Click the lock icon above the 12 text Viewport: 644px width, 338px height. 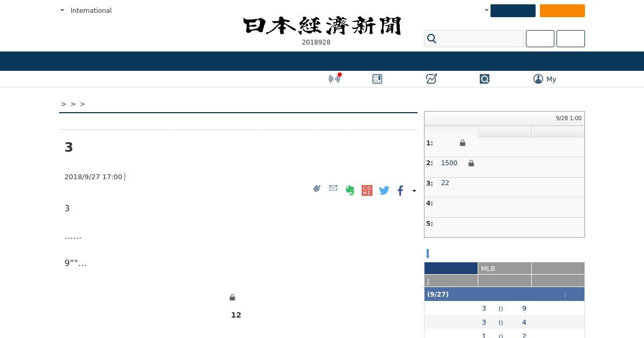click(232, 297)
